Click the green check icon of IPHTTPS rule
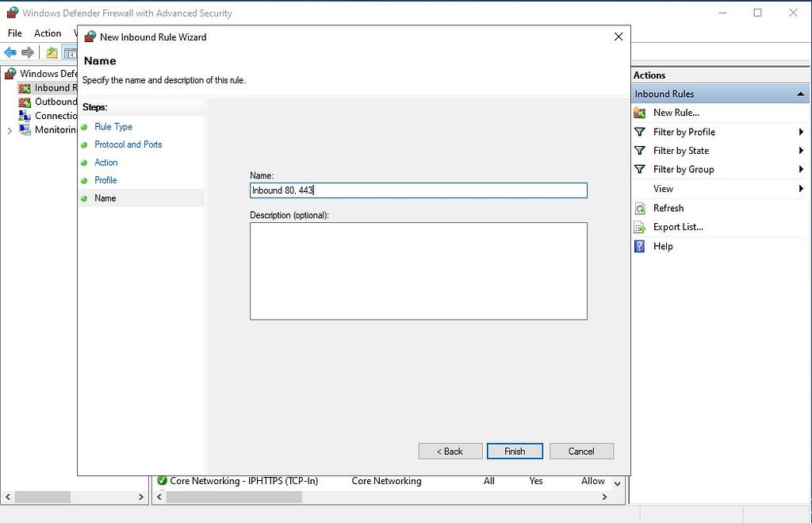Viewport: 812px width, 523px height. pos(162,480)
